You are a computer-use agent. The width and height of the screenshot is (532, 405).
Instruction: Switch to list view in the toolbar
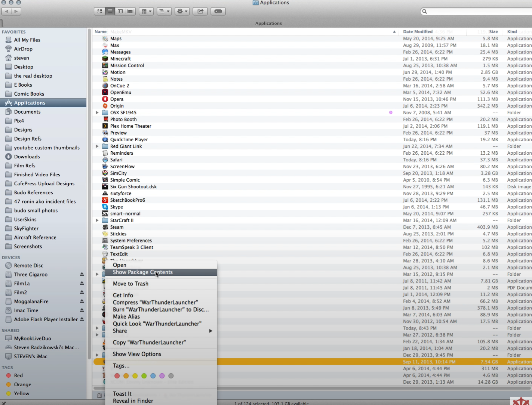(110, 11)
